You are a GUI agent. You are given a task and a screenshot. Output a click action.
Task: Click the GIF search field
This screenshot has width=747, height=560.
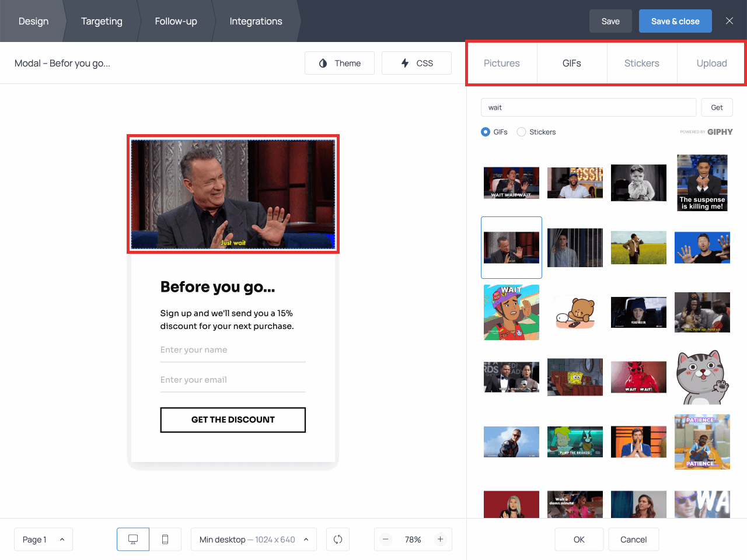[588, 107]
